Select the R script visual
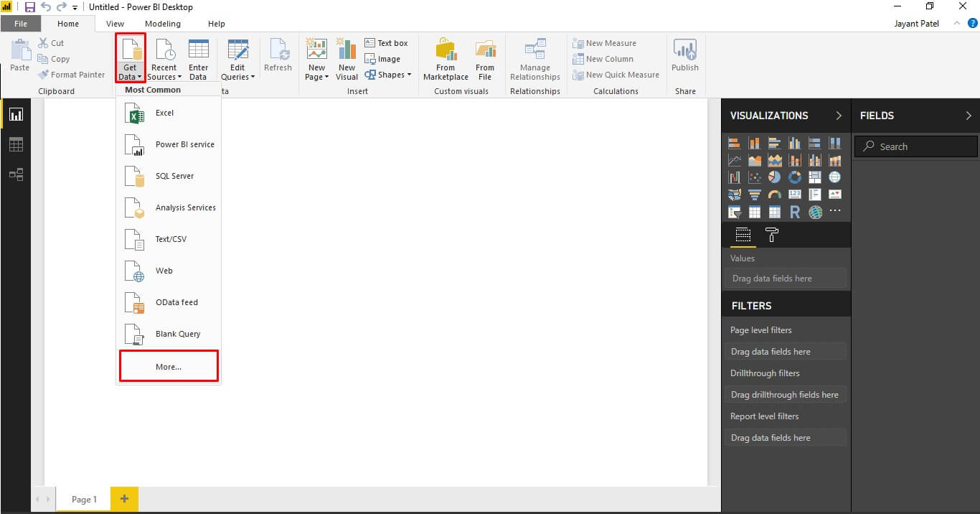The height and width of the screenshot is (514, 980). [x=795, y=212]
